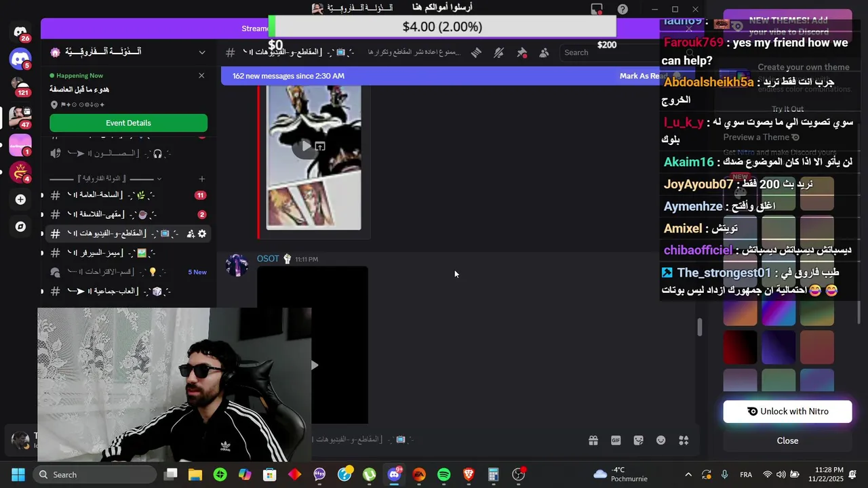Open the inbox icon in the Discord title bar

click(x=597, y=9)
